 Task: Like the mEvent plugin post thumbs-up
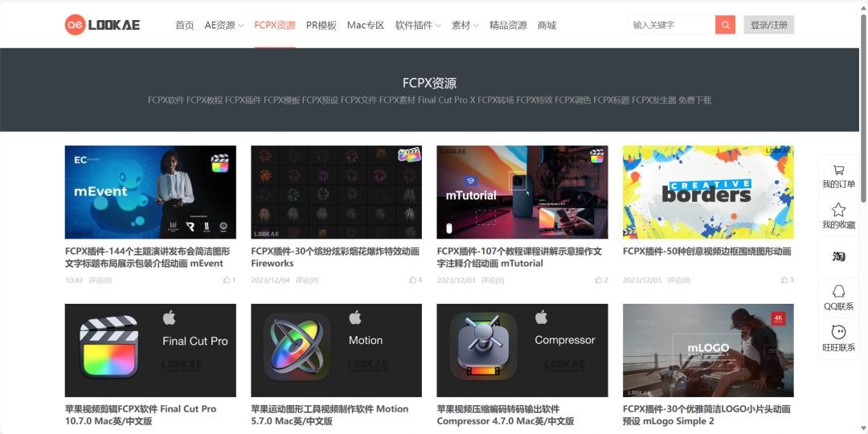227,280
